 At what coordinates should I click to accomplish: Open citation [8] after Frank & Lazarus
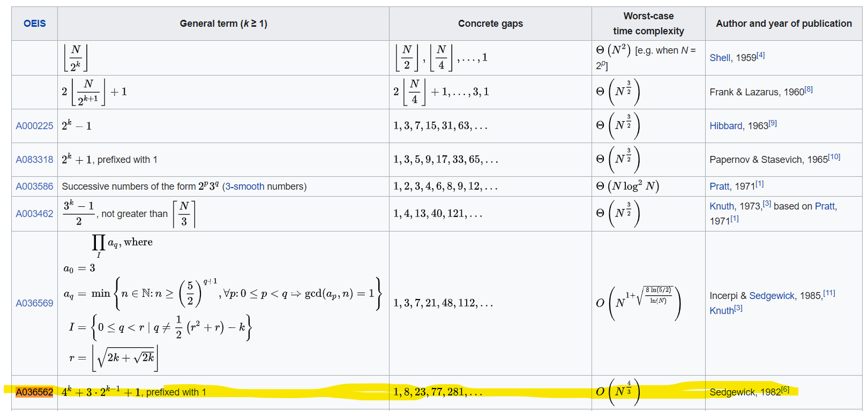[x=809, y=89]
